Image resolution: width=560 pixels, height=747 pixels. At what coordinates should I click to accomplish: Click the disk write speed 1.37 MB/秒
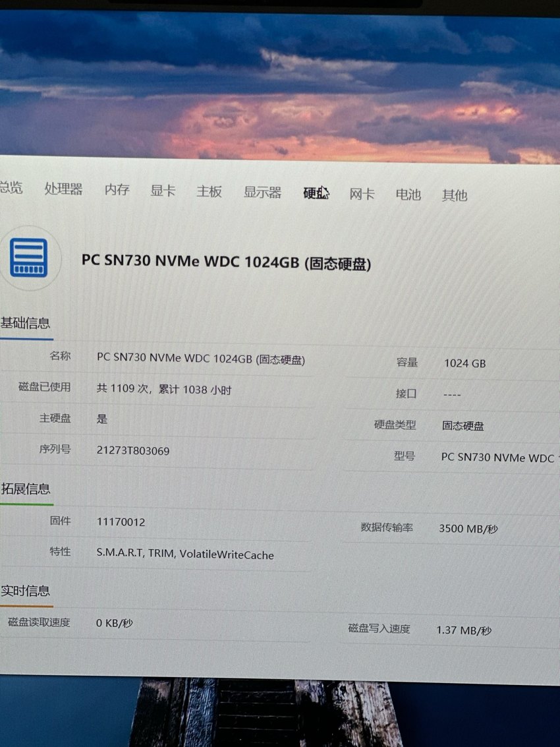[x=464, y=630]
